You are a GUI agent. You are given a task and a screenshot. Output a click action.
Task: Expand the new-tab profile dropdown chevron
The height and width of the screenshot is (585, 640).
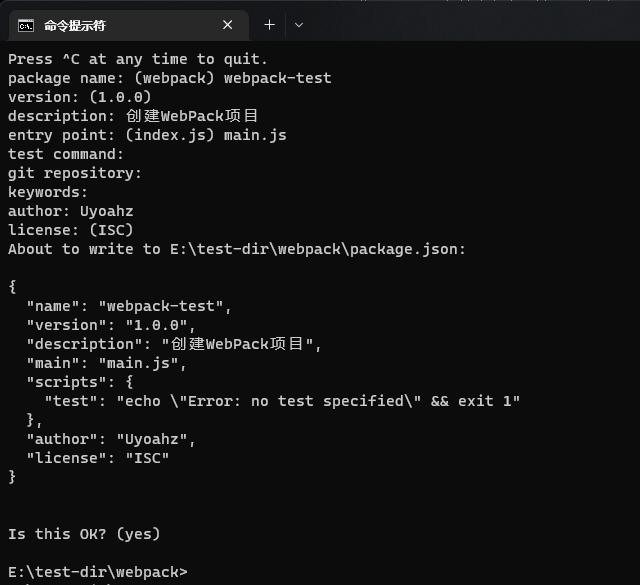pos(299,25)
